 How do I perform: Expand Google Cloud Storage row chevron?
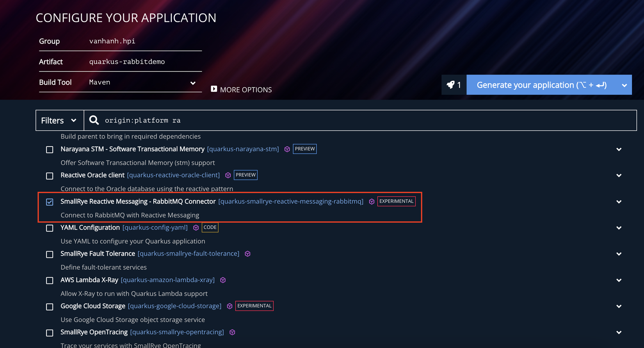(x=619, y=306)
